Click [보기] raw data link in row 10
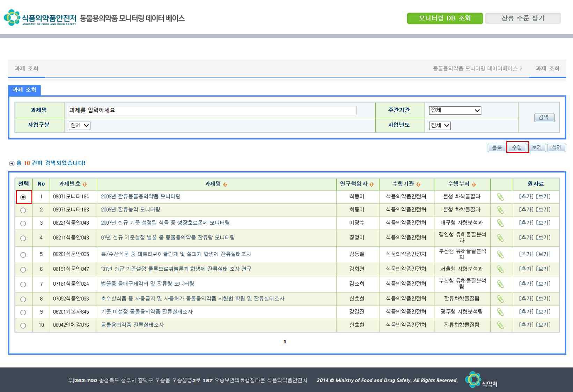 click(543, 325)
